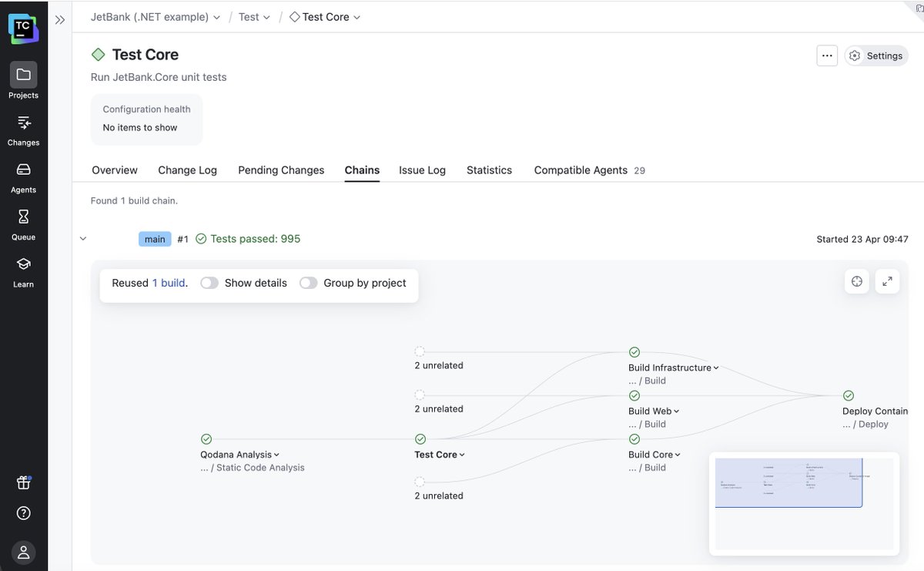The height and width of the screenshot is (571, 924).
Task: Click middle unrelated builds dashed circle
Action: [x=420, y=395]
